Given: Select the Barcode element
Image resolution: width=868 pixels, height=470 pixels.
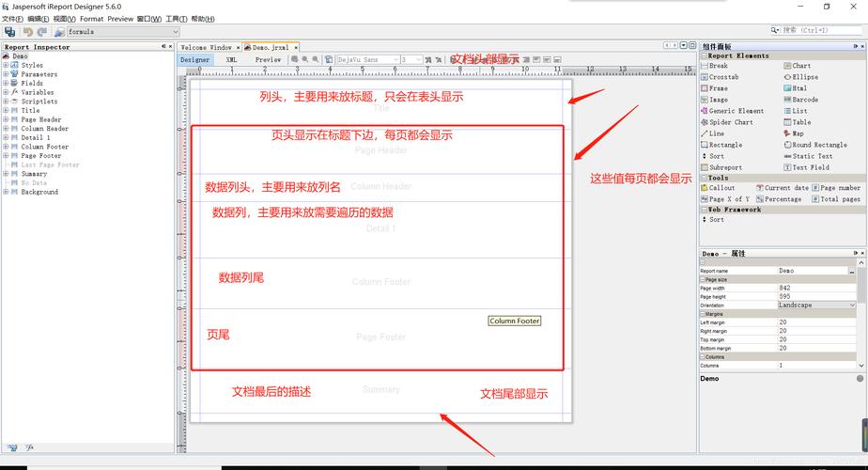Looking at the screenshot, I should [x=801, y=100].
